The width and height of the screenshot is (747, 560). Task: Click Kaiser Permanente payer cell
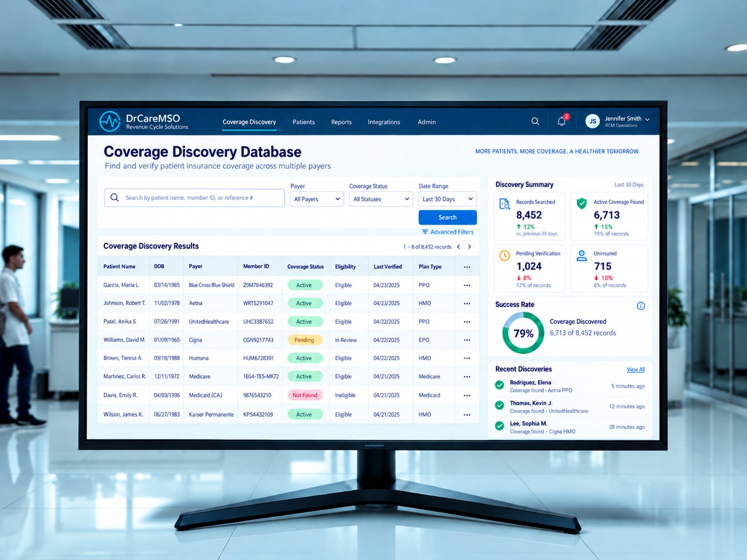click(211, 415)
